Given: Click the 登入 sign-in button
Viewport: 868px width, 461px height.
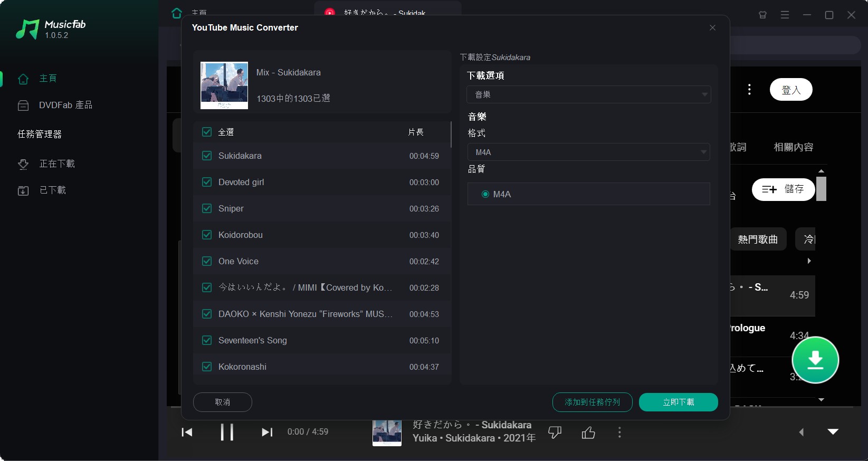Looking at the screenshot, I should pyautogui.click(x=791, y=90).
